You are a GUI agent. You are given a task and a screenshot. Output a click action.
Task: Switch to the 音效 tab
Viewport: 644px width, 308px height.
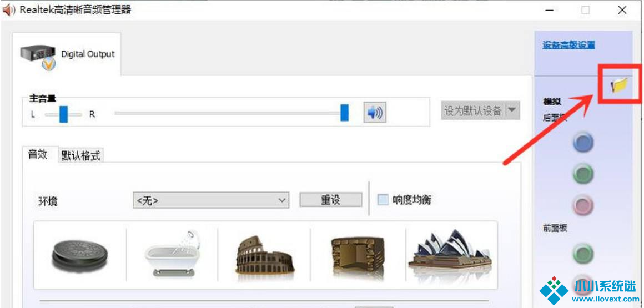coord(37,155)
